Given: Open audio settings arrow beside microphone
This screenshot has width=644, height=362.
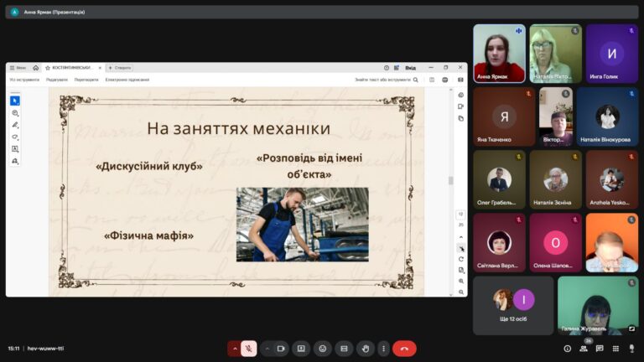Looking at the screenshot, I should (235, 349).
